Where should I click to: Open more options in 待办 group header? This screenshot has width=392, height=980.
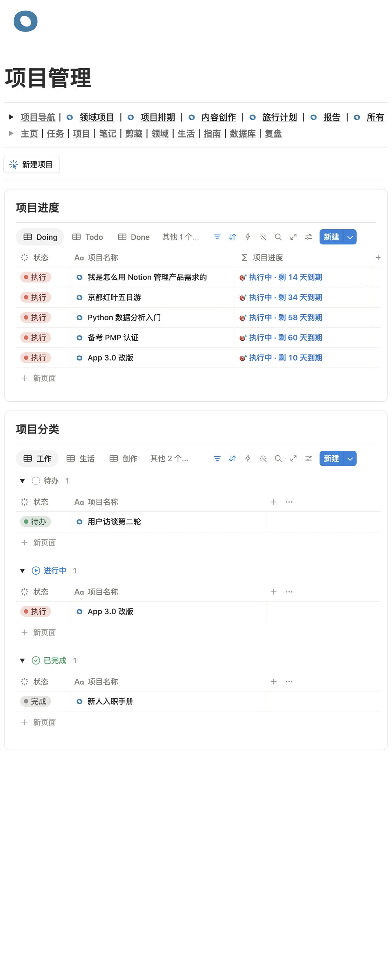pos(289,502)
